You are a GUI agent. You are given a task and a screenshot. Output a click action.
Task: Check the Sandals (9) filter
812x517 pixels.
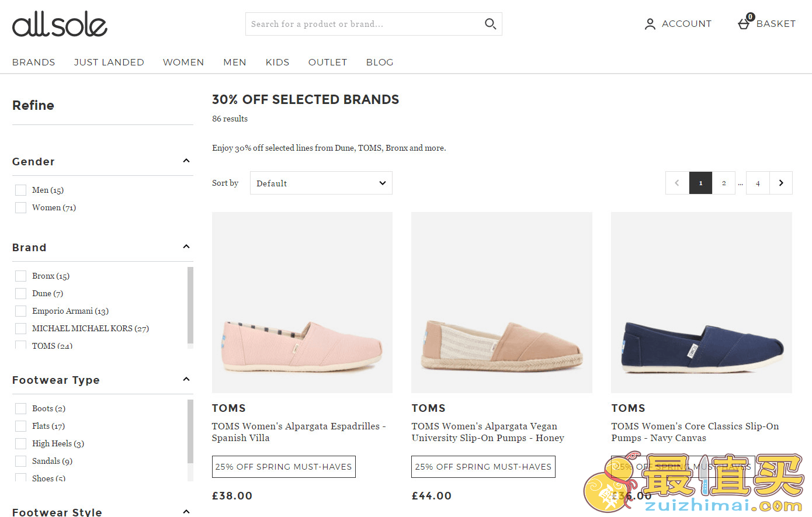(x=20, y=461)
